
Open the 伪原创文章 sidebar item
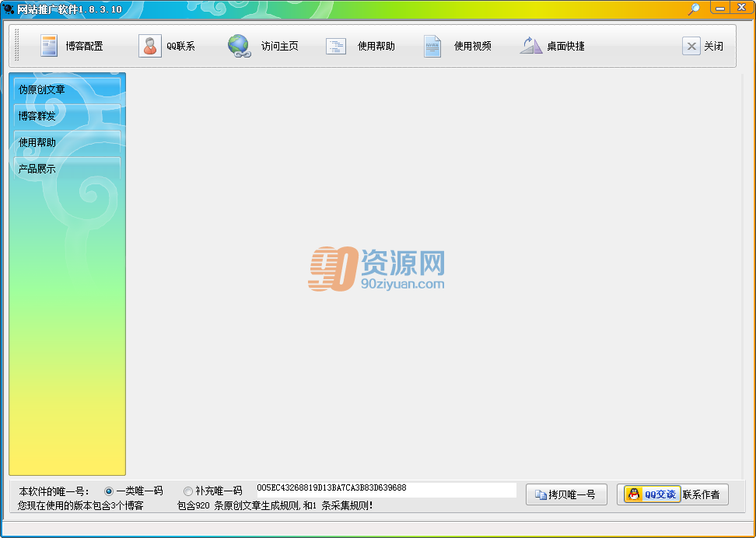coord(67,89)
